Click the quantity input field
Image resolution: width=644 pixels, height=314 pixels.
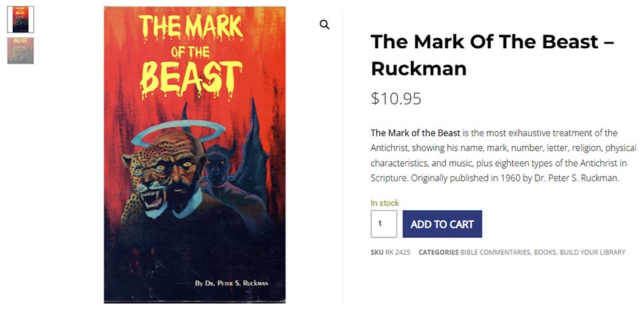click(384, 224)
